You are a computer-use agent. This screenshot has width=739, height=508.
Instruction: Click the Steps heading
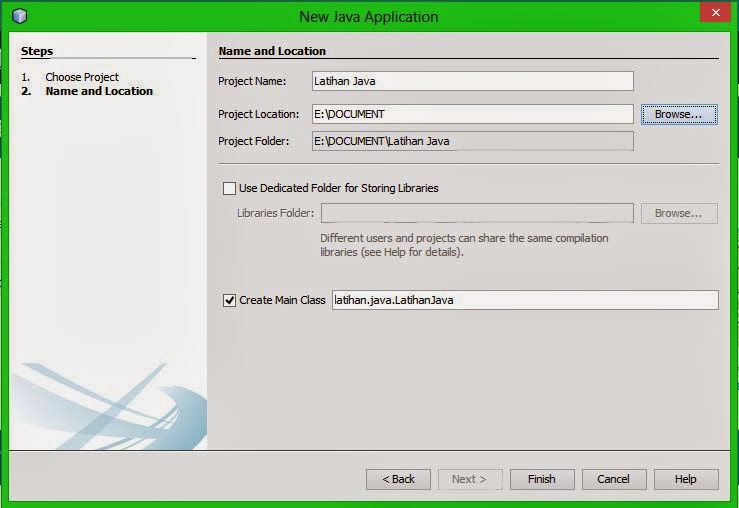pos(37,51)
